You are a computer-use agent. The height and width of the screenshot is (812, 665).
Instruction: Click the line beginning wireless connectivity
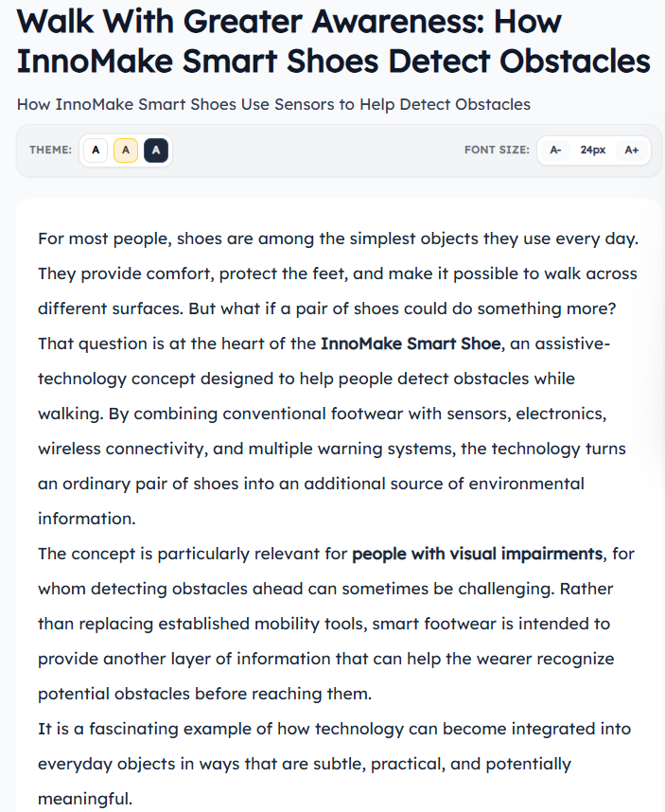332,449
